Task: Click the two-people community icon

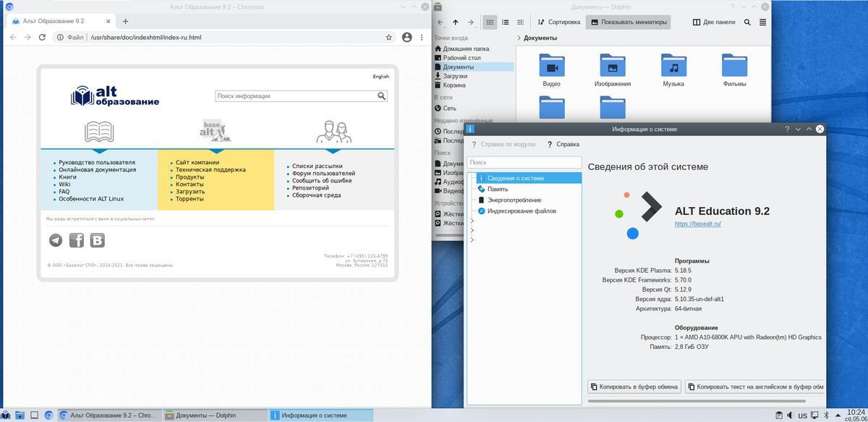Action: [x=333, y=131]
